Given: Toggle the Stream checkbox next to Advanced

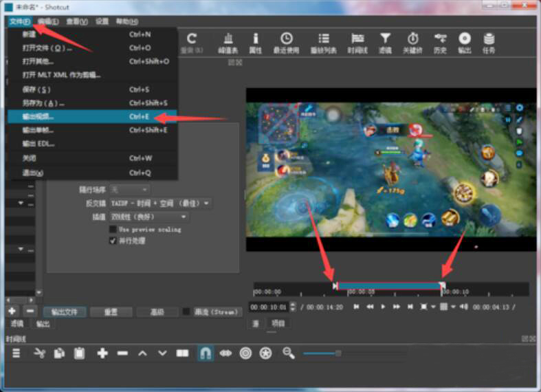Looking at the screenshot, I should point(186,312).
